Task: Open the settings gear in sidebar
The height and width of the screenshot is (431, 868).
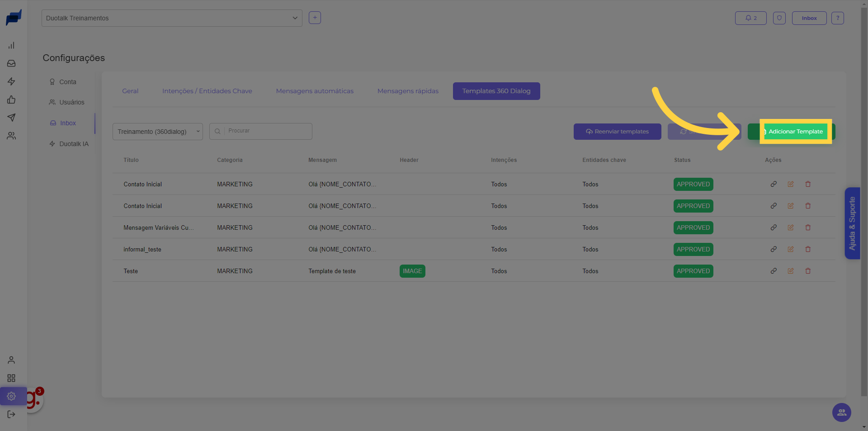Action: click(11, 396)
